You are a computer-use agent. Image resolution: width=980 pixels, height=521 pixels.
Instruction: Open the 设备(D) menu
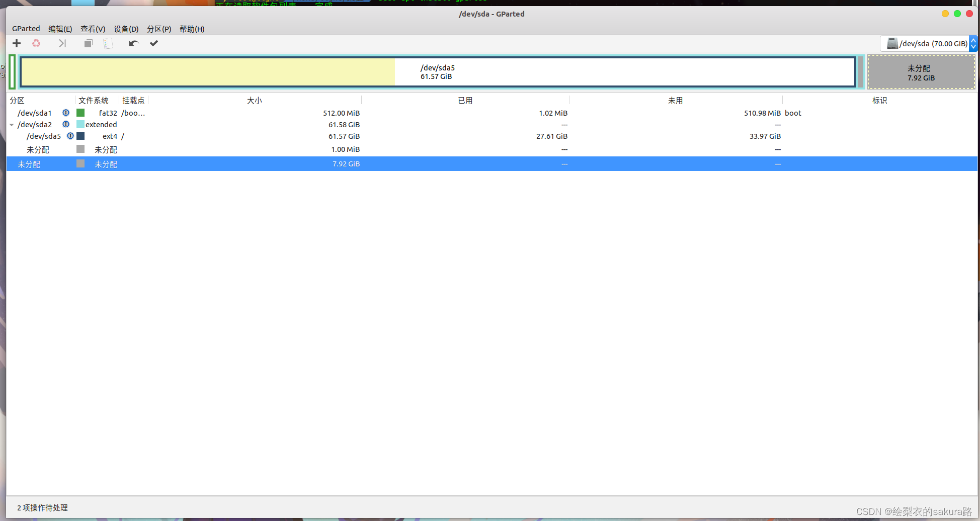click(126, 29)
